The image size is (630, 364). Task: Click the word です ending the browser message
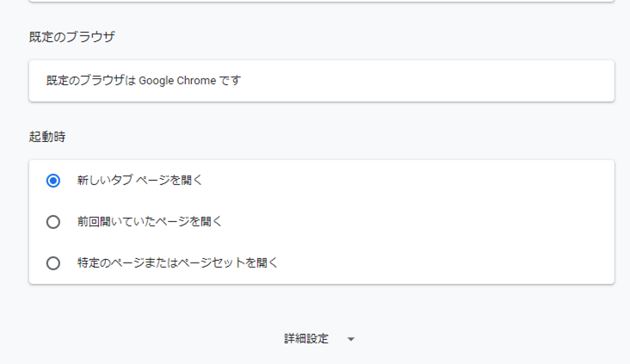click(x=230, y=80)
